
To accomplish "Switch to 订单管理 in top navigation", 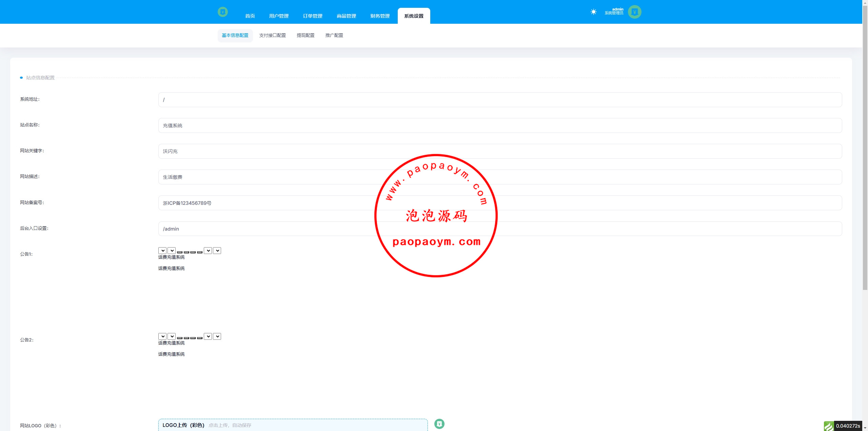I will [x=313, y=16].
